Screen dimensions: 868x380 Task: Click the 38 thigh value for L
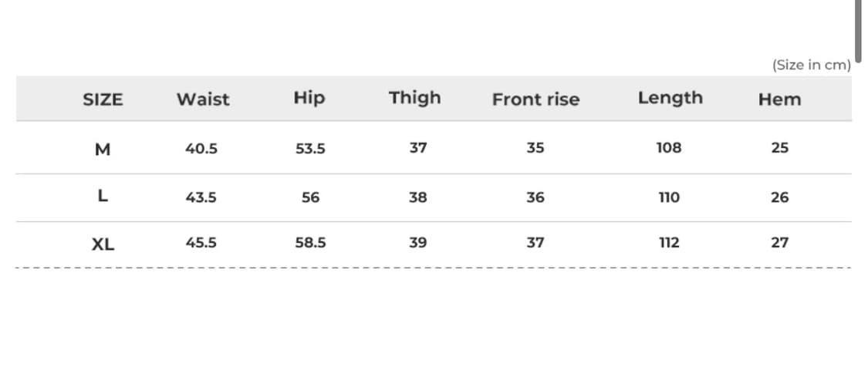(418, 197)
